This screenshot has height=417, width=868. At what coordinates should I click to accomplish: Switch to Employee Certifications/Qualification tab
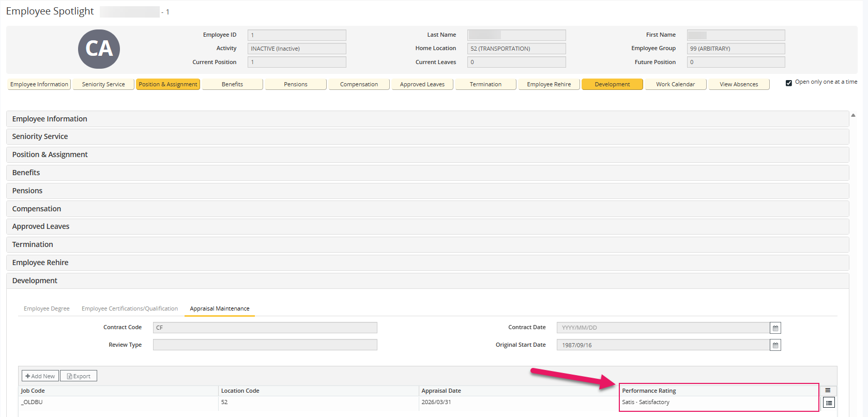130,308
